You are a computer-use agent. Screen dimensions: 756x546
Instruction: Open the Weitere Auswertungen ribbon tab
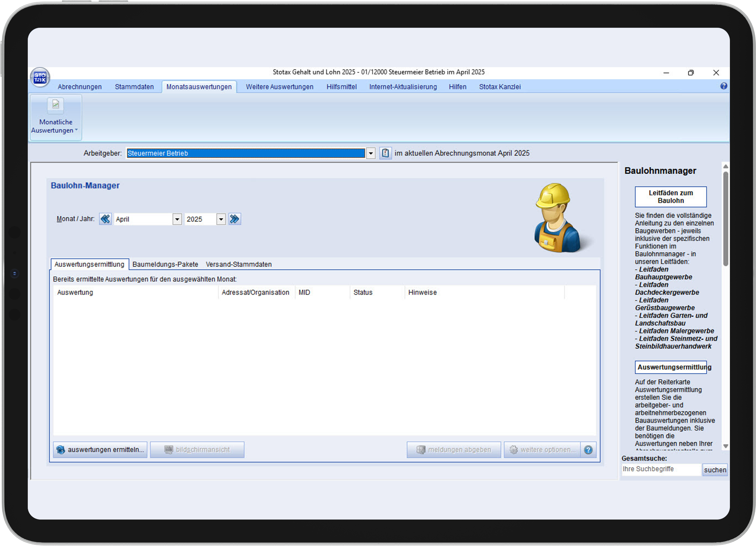(x=280, y=87)
